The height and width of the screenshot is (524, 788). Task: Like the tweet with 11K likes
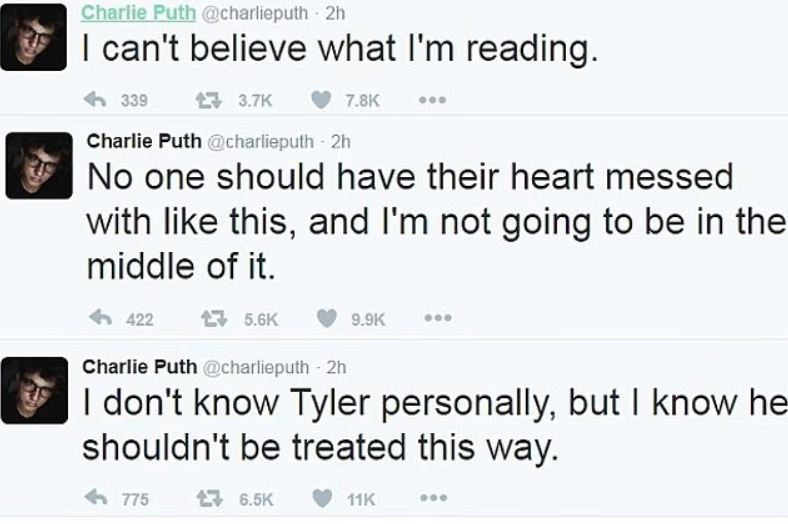322,497
